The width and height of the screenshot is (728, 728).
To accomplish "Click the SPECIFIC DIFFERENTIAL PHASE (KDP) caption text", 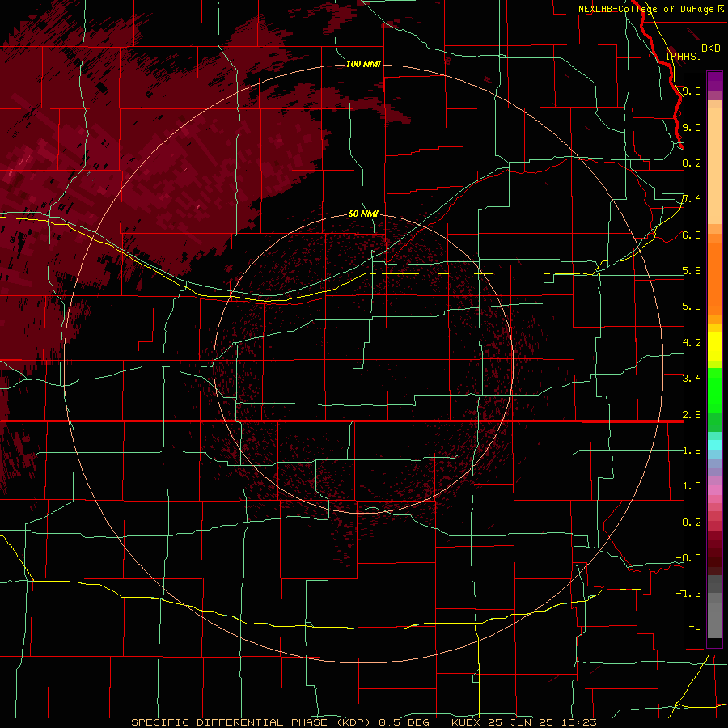I will point(252,722).
